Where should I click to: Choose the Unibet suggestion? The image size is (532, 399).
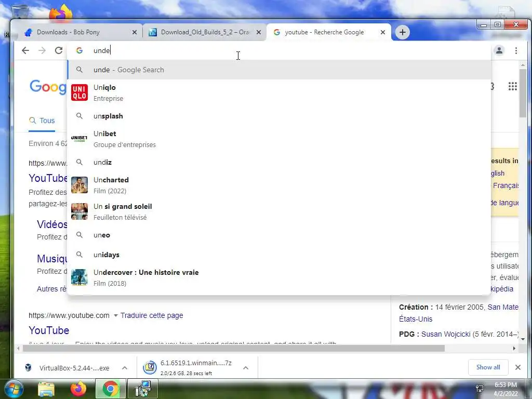click(279, 139)
